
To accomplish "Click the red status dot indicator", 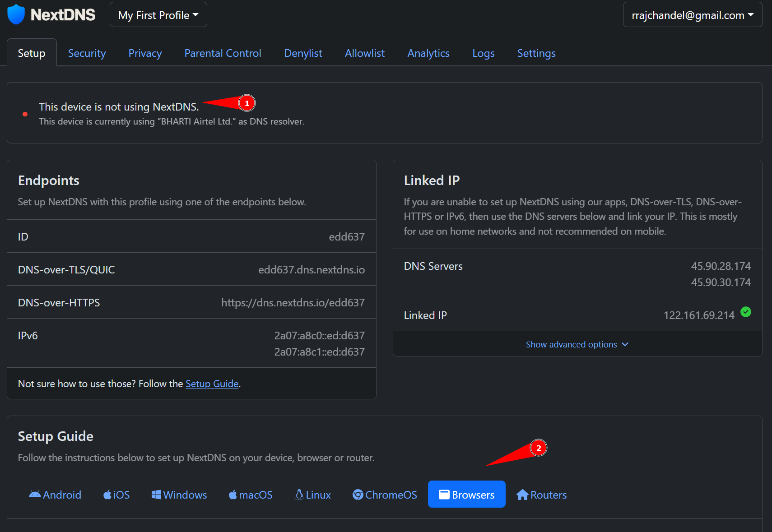I will click(x=25, y=114).
